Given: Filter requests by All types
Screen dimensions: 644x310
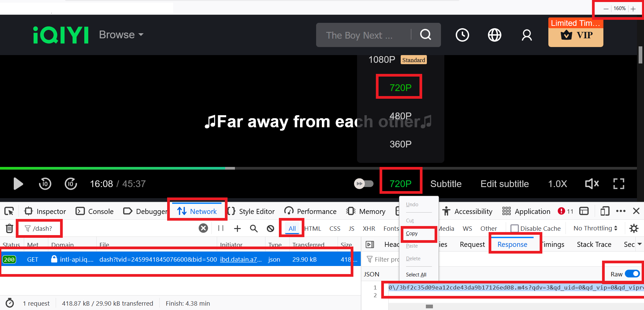Looking at the screenshot, I should (x=292, y=228).
